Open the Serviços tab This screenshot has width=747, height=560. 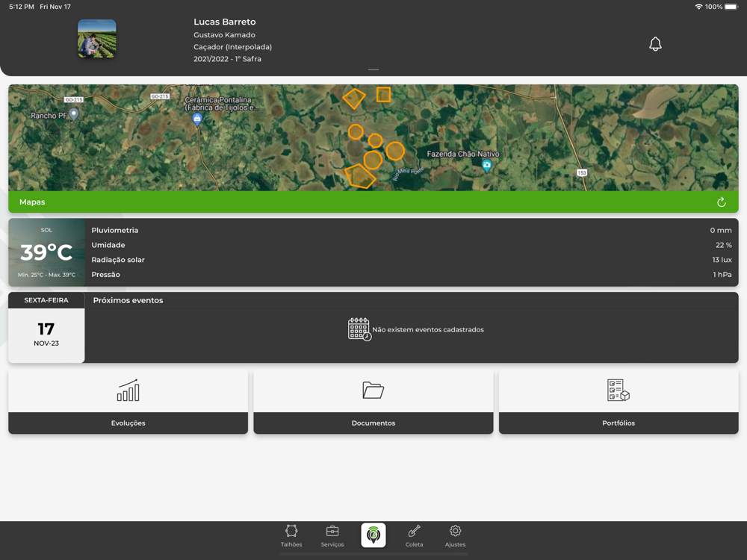click(x=332, y=535)
